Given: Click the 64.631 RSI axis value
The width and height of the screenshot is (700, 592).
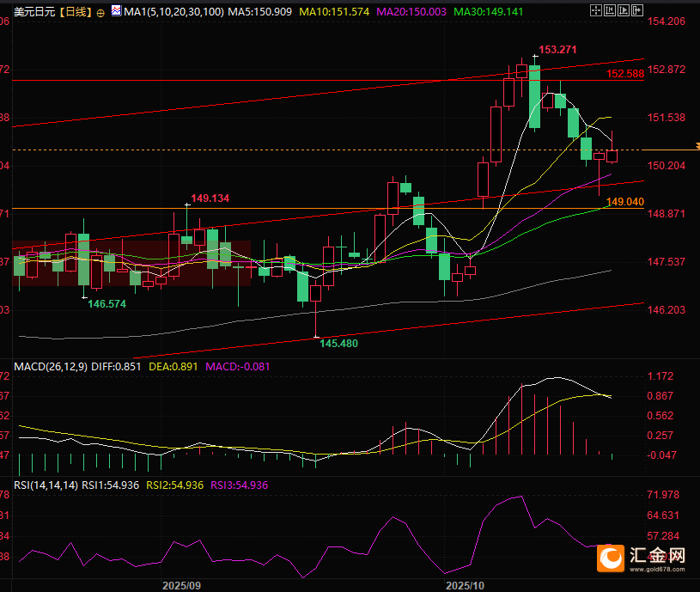Looking at the screenshot, I should point(663,516).
